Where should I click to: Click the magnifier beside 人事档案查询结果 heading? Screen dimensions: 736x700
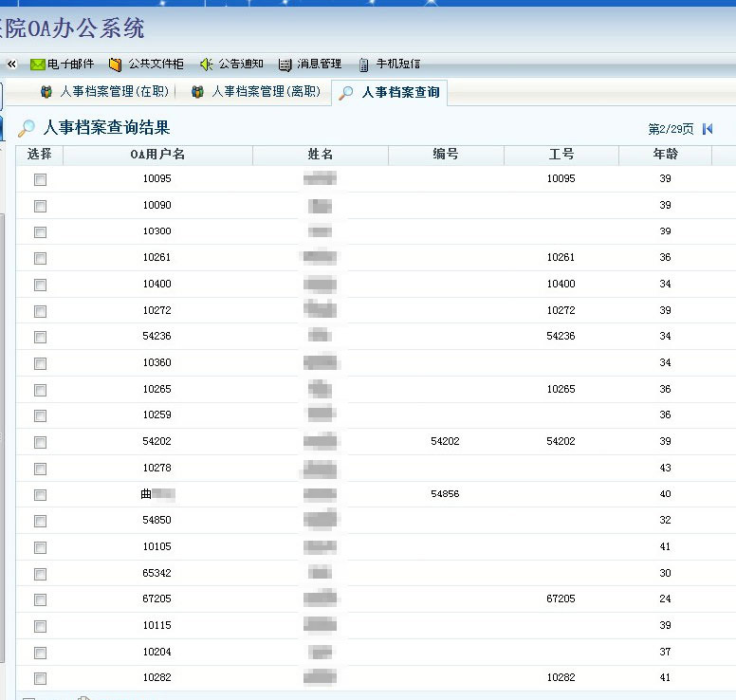pos(27,128)
